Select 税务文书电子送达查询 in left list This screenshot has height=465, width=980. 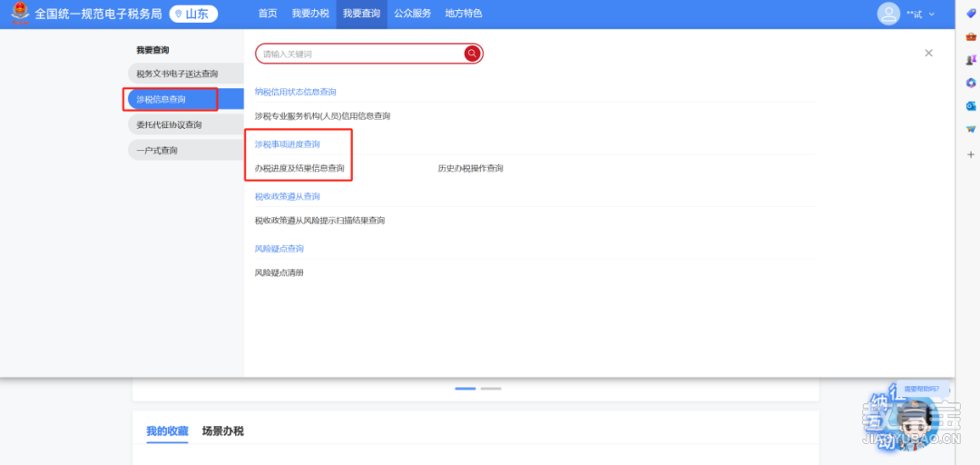(186, 74)
